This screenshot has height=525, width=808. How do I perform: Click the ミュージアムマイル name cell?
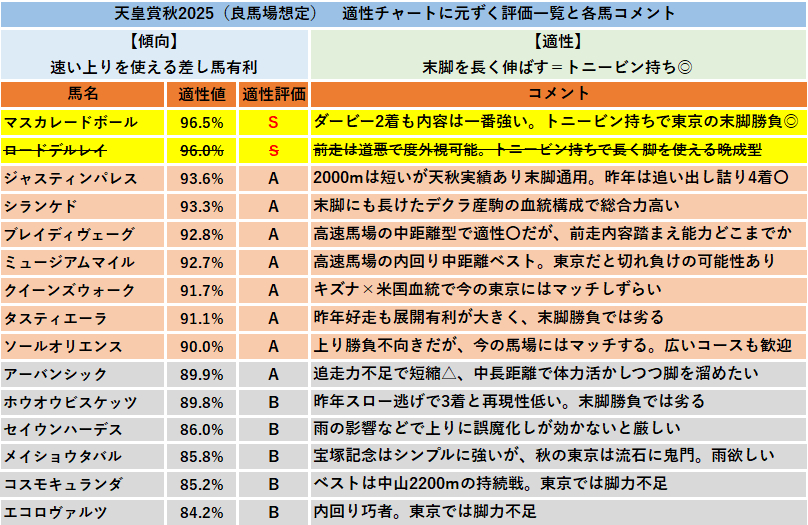pyautogui.click(x=83, y=262)
